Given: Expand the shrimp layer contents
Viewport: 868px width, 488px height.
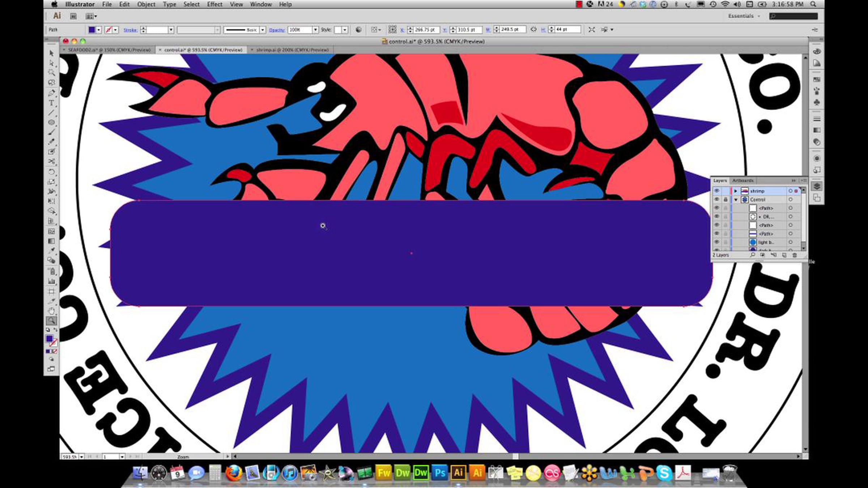Looking at the screenshot, I should [735, 191].
